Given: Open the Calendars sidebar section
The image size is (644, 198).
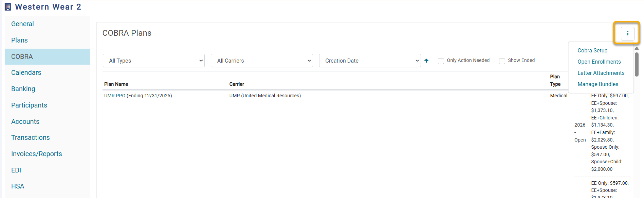Looking at the screenshot, I should coord(26,72).
